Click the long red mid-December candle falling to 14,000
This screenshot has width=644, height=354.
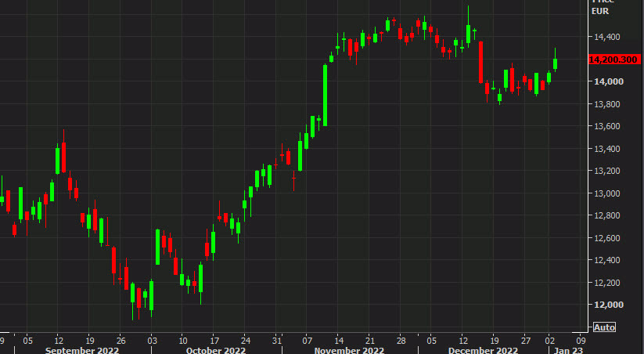pyautogui.click(x=480, y=62)
